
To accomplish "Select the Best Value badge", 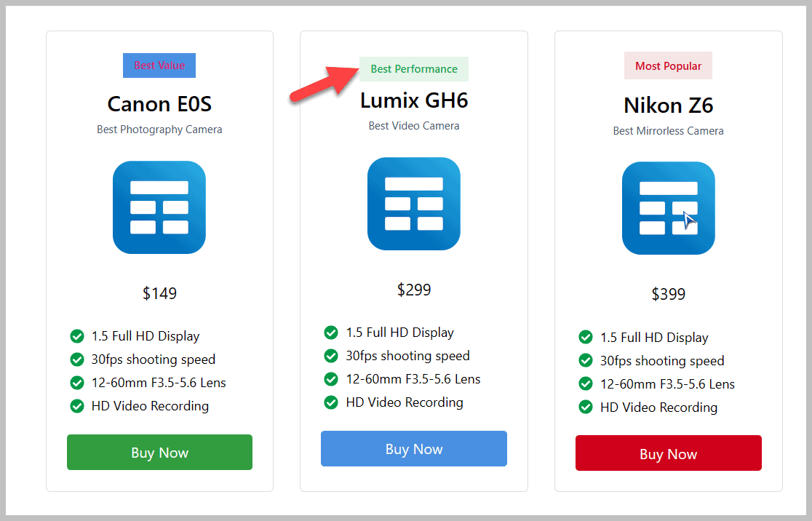I will coord(159,65).
